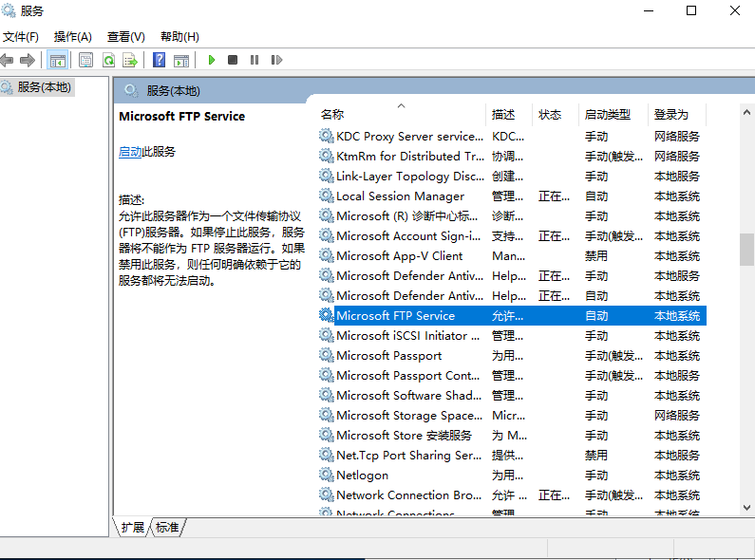Viewport: 755px width, 560px height.
Task: Click gear icon of Local Session Manager row
Action: pyautogui.click(x=326, y=196)
